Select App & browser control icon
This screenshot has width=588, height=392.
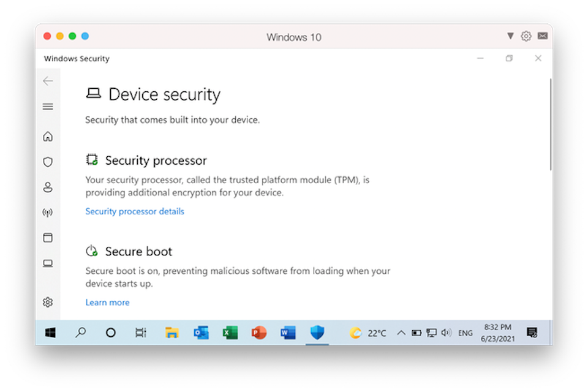pos(48,238)
